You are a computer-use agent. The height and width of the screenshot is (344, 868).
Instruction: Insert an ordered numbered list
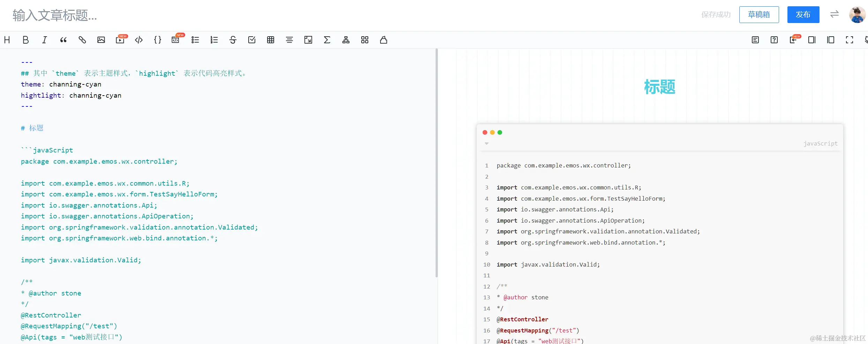click(214, 40)
